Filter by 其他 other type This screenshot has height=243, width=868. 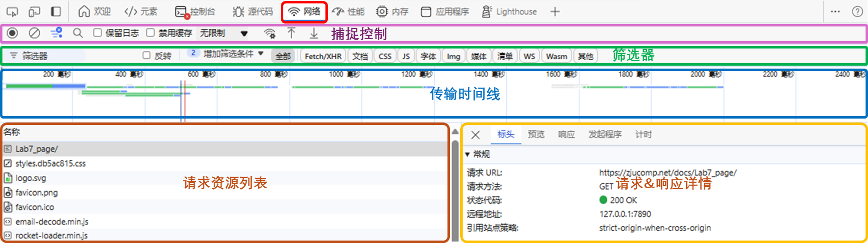tap(585, 56)
